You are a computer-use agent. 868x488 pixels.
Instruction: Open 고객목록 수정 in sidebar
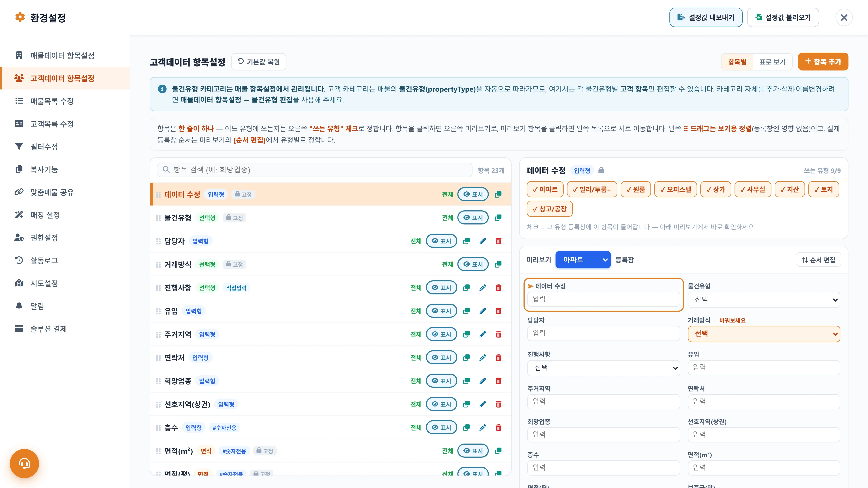coord(65,124)
